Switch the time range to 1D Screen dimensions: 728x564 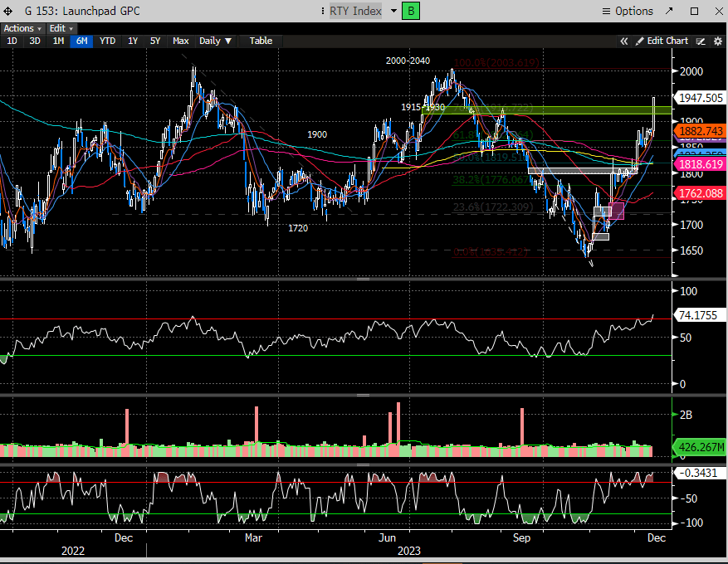(x=12, y=41)
